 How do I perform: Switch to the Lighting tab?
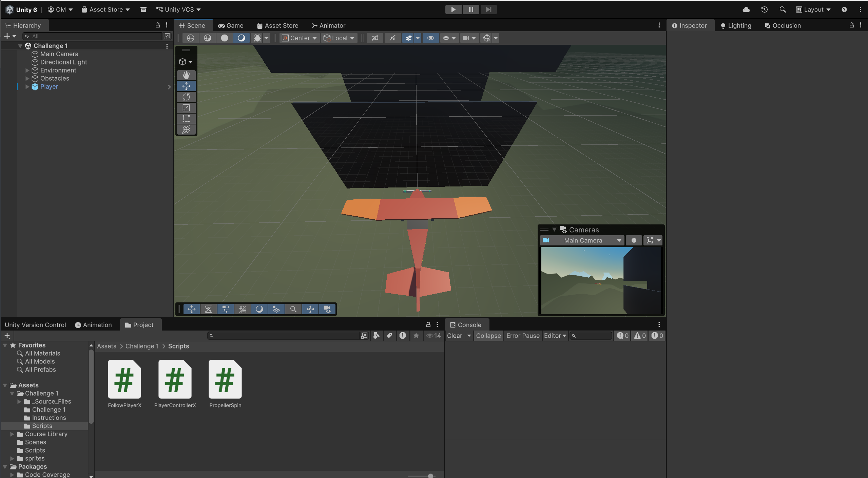point(736,25)
